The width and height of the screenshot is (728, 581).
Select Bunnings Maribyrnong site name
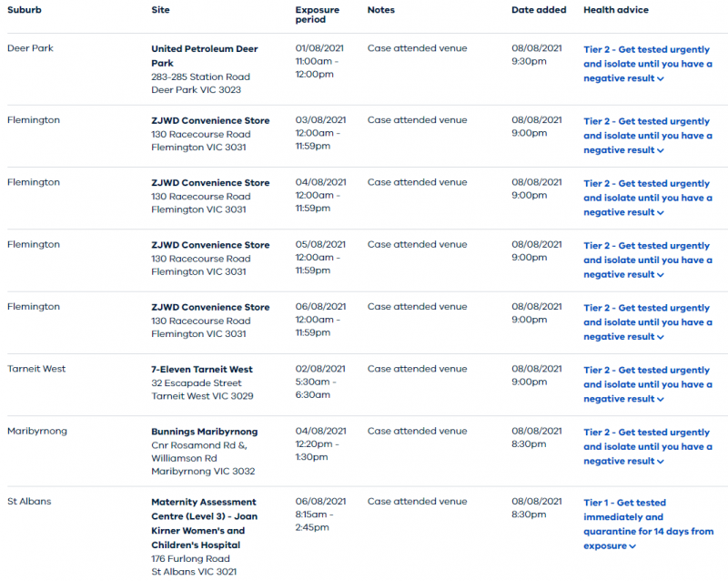pos(204,432)
